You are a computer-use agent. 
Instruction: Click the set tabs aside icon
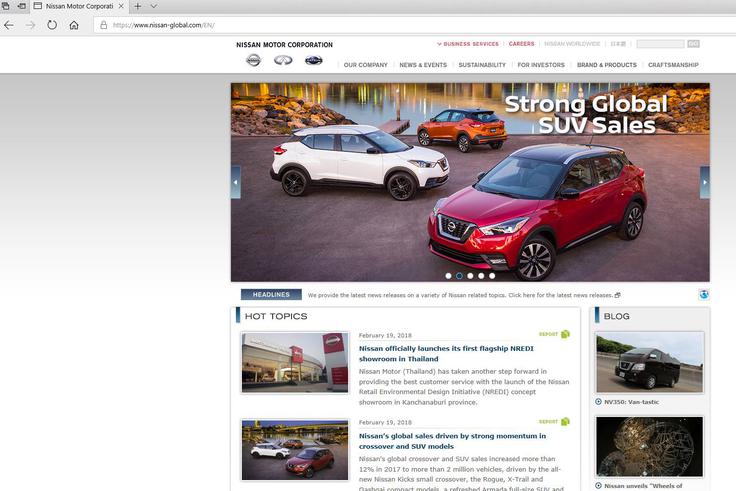point(22,6)
